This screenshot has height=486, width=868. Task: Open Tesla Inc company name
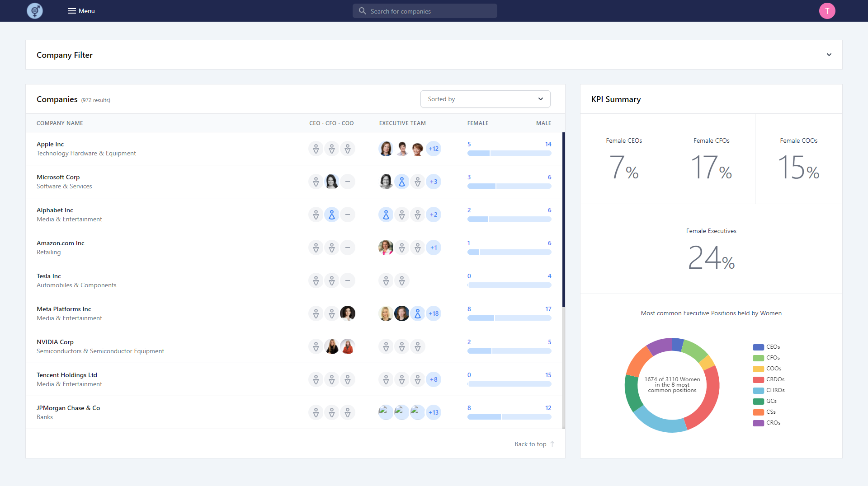pyautogui.click(x=49, y=276)
